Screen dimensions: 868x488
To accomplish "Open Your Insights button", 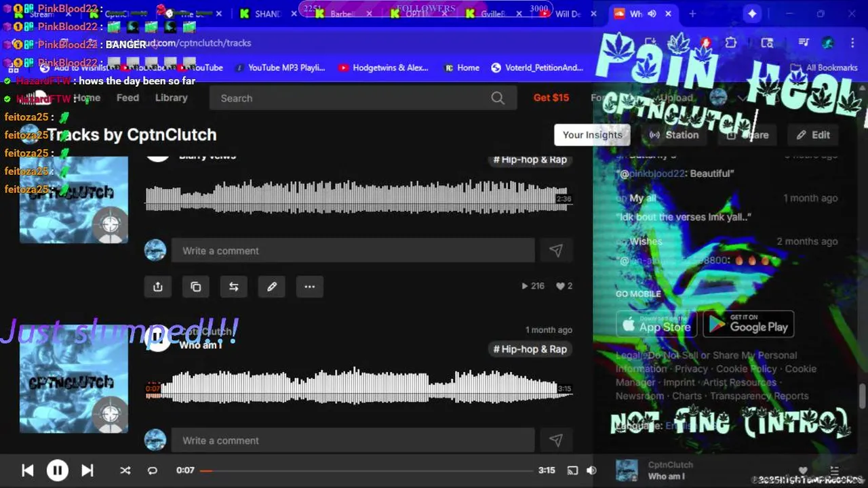I will [x=593, y=135].
